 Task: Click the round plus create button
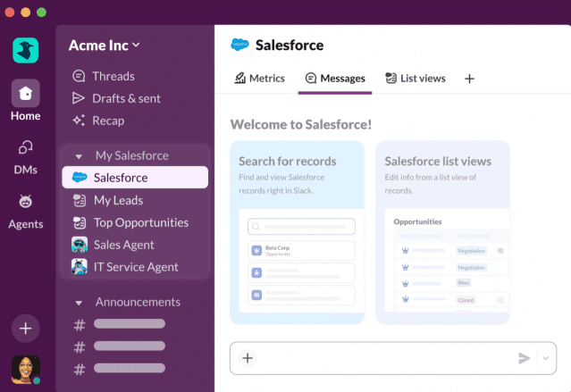[25, 329]
